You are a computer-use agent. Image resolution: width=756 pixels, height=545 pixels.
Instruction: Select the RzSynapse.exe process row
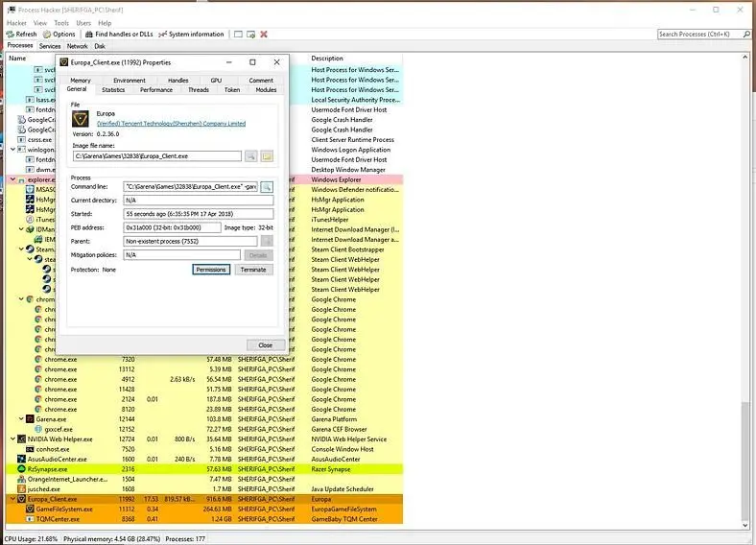point(204,469)
